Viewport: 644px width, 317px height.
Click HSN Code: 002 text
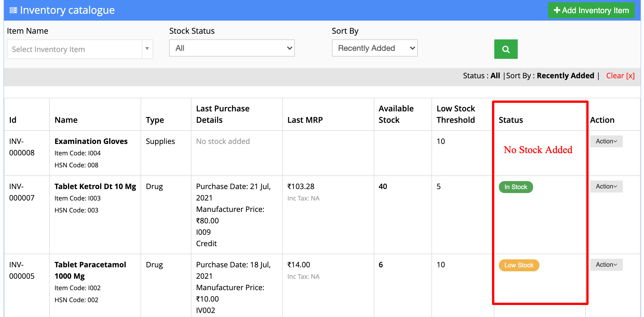pos(76,300)
